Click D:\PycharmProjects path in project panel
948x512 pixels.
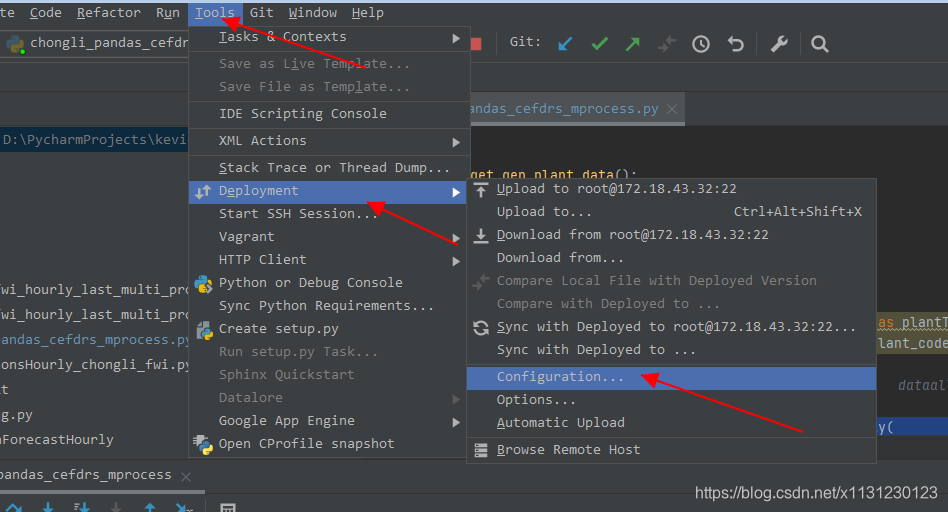[x=94, y=140]
